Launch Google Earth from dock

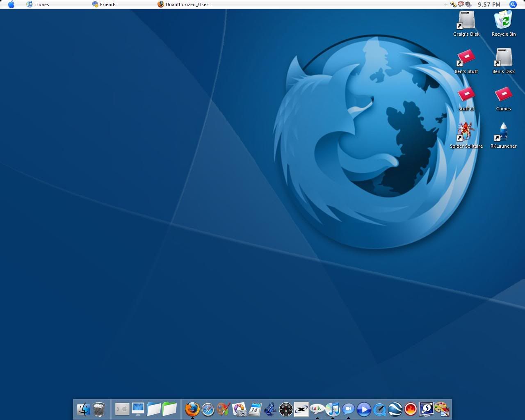coord(395,409)
